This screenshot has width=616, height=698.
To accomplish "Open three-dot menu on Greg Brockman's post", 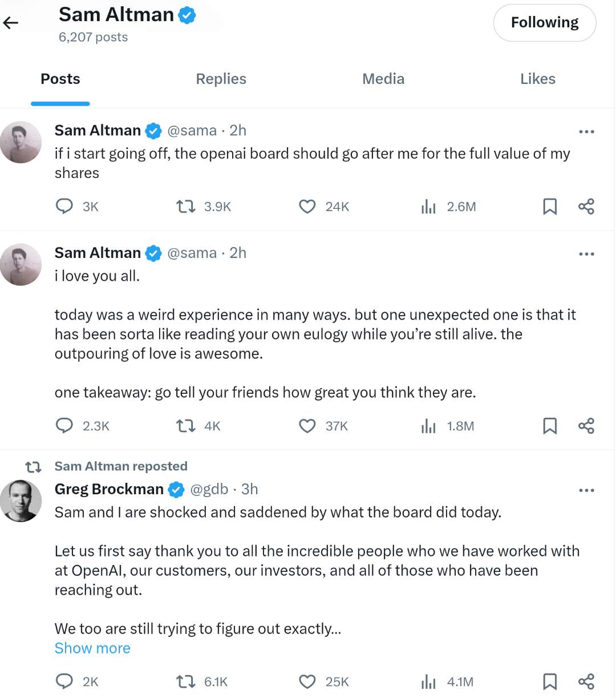I will pyautogui.click(x=586, y=490).
